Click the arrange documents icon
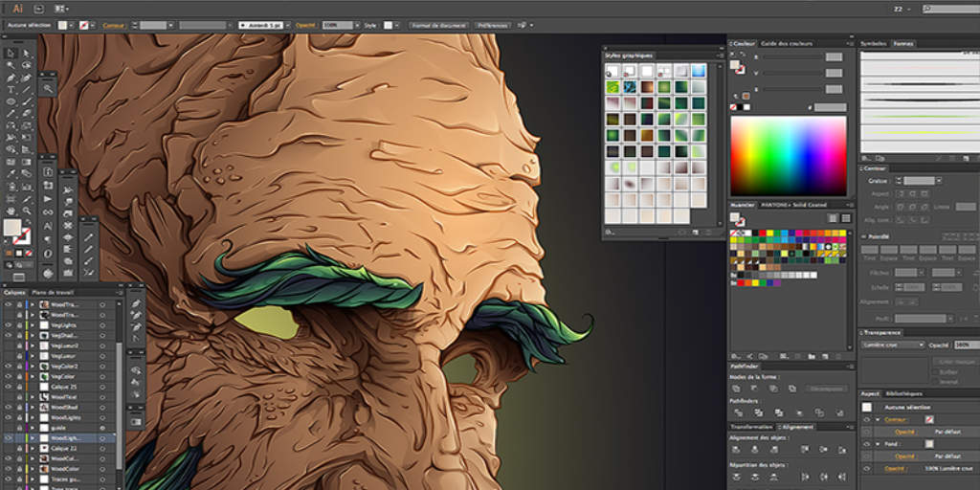980x490 pixels. coord(61,9)
